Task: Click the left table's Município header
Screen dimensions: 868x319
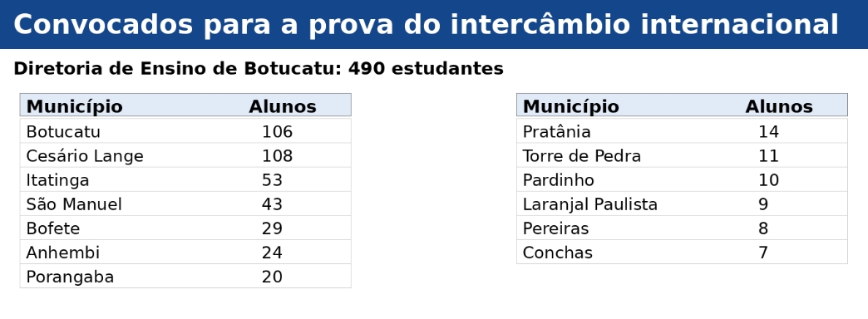Action: pos(74,106)
